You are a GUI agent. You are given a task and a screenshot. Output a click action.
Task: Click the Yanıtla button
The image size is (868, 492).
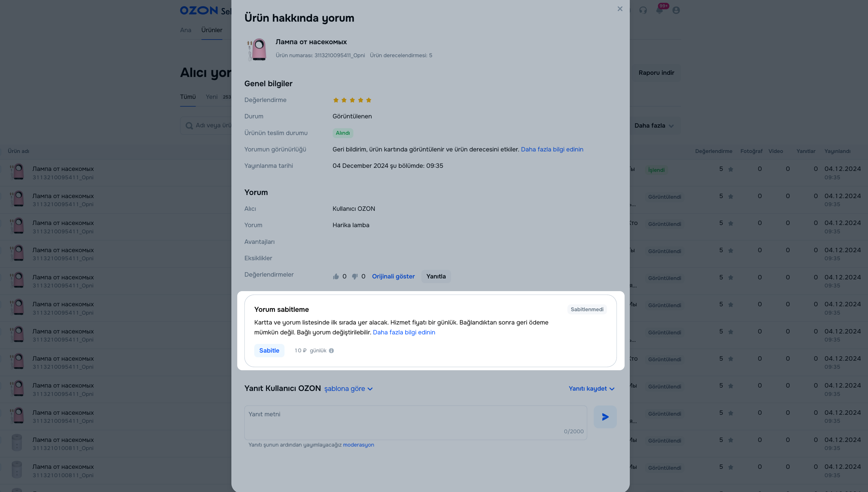(436, 276)
